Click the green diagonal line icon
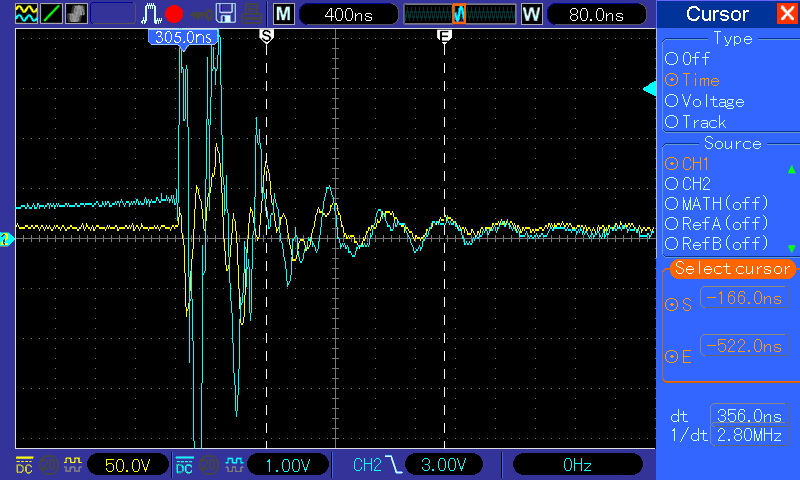 pyautogui.click(x=49, y=14)
